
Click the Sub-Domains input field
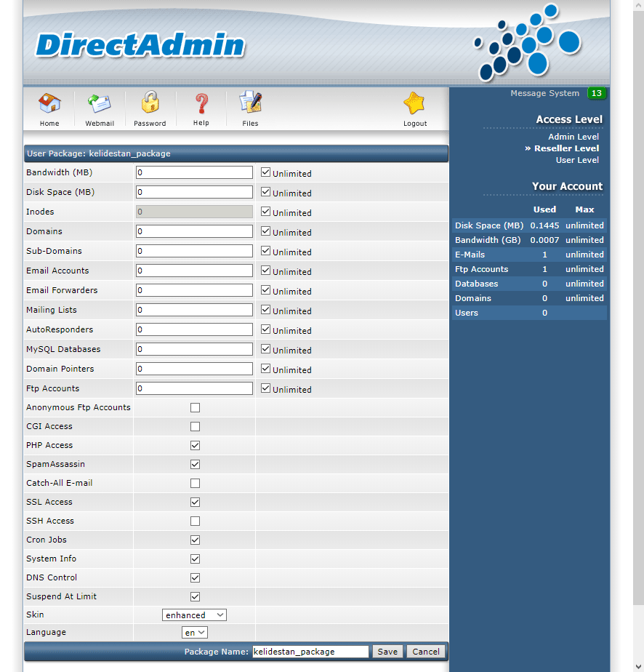[x=194, y=251]
